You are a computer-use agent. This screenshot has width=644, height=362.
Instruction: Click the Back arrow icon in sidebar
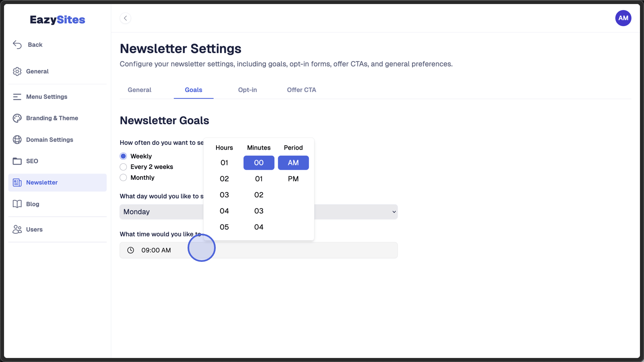point(17,45)
